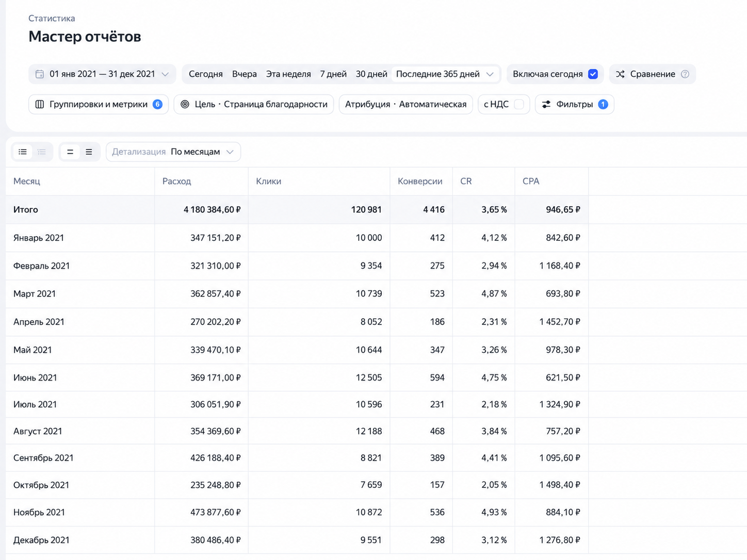
Task: Select the Январь 2021 row
Action: pyautogui.click(x=297, y=238)
